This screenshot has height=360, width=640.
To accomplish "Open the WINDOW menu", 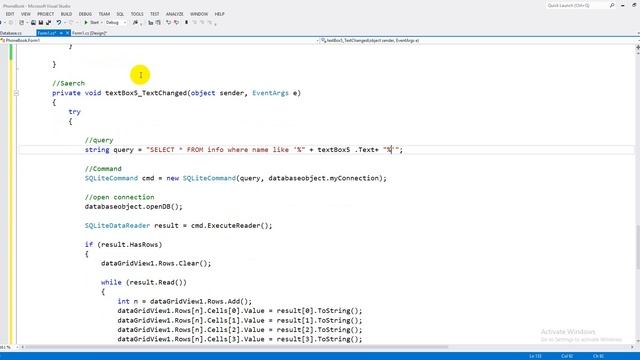I will click(199, 14).
